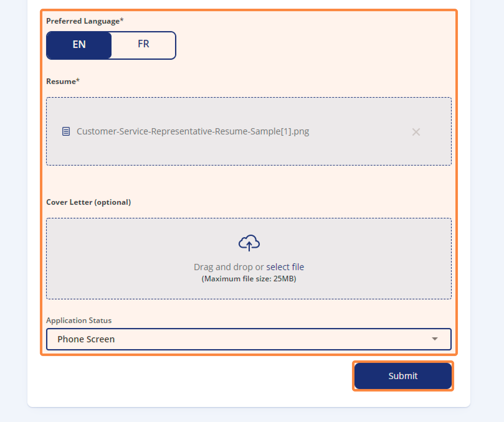Click the Customer-Service-Representative-Resume-Sample filename
This screenshot has height=422, width=504.
click(193, 131)
